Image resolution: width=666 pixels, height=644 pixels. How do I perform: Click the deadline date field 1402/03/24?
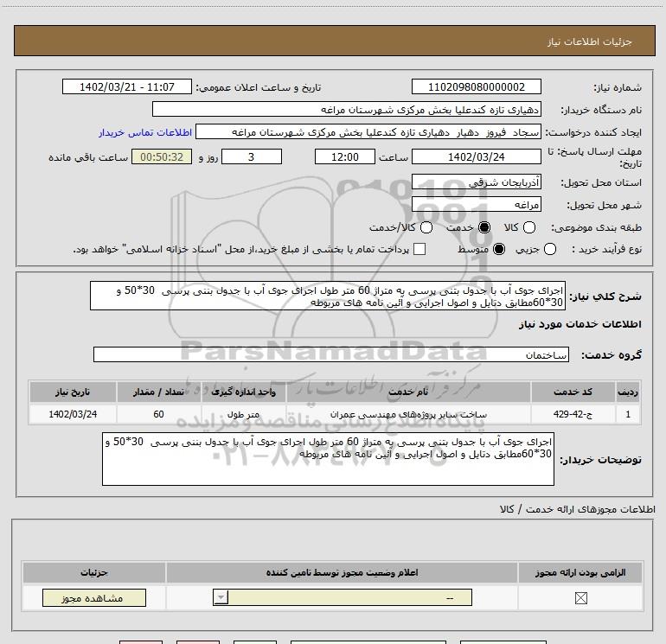[476, 156]
